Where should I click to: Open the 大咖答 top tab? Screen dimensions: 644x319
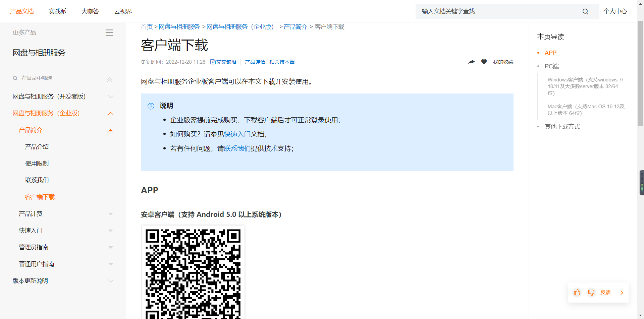tap(90, 11)
